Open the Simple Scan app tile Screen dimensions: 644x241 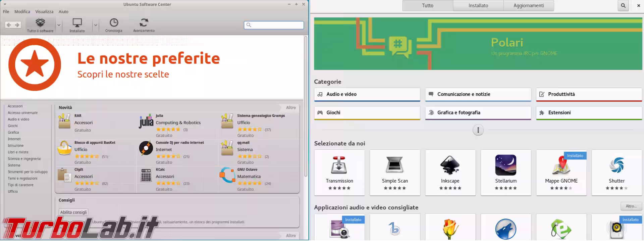[395, 173]
